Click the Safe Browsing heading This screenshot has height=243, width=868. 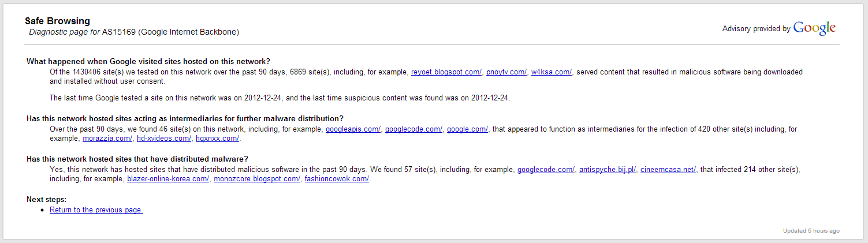(x=57, y=21)
